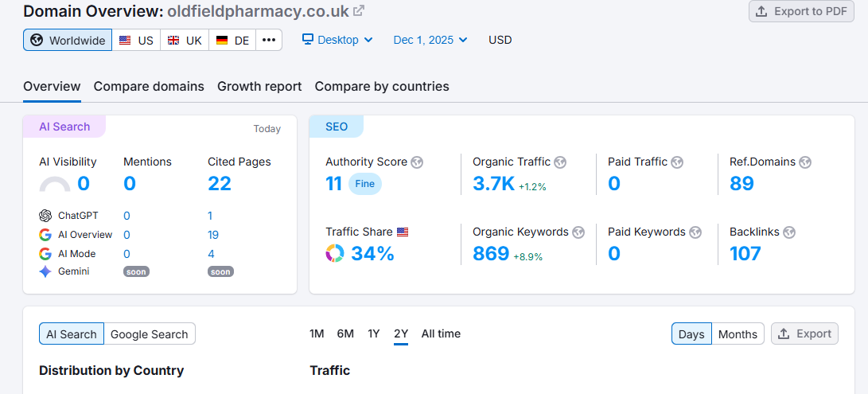The image size is (868, 394).
Task: Expand more countries with the ellipsis button
Action: (x=269, y=40)
